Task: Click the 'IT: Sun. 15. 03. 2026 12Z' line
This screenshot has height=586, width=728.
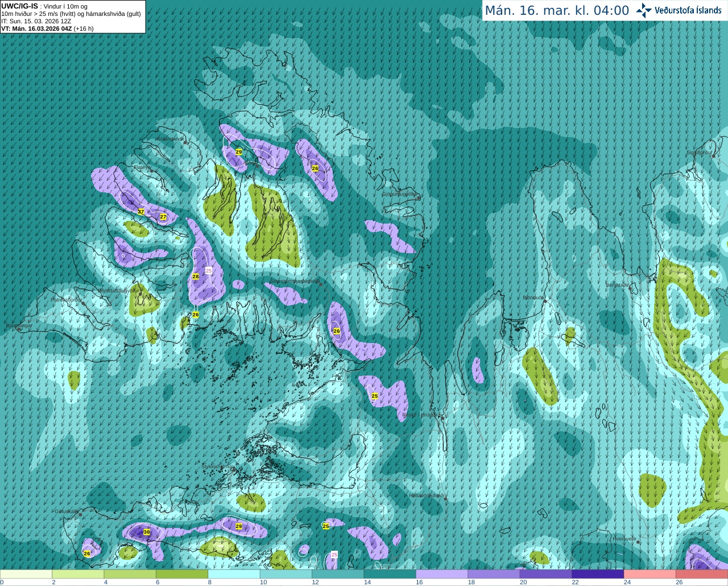Action: point(36,21)
